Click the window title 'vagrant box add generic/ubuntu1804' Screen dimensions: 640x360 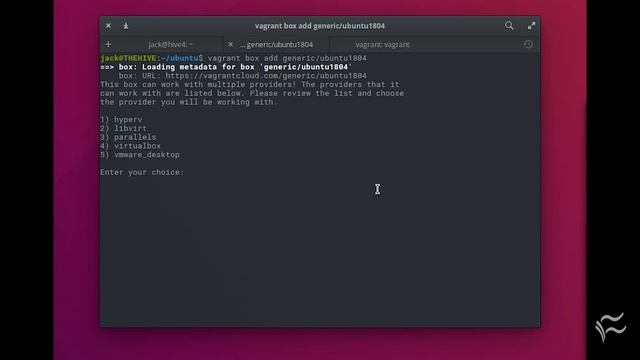click(x=320, y=26)
